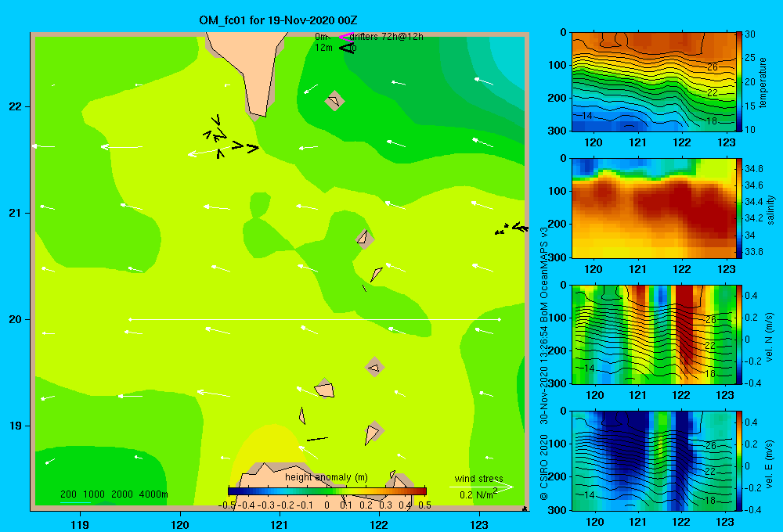The width and height of the screenshot is (783, 532).
Task: Click the vel. N color scale bar
Action: tap(739, 334)
